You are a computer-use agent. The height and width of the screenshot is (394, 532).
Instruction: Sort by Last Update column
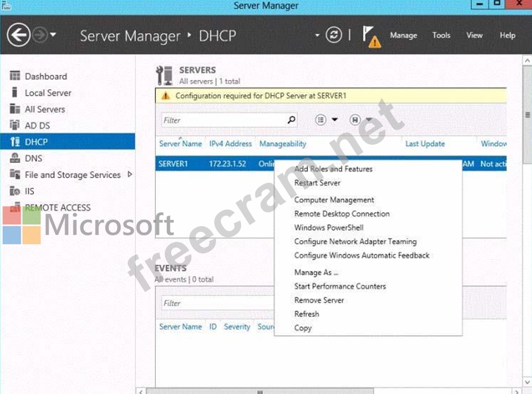click(x=425, y=144)
